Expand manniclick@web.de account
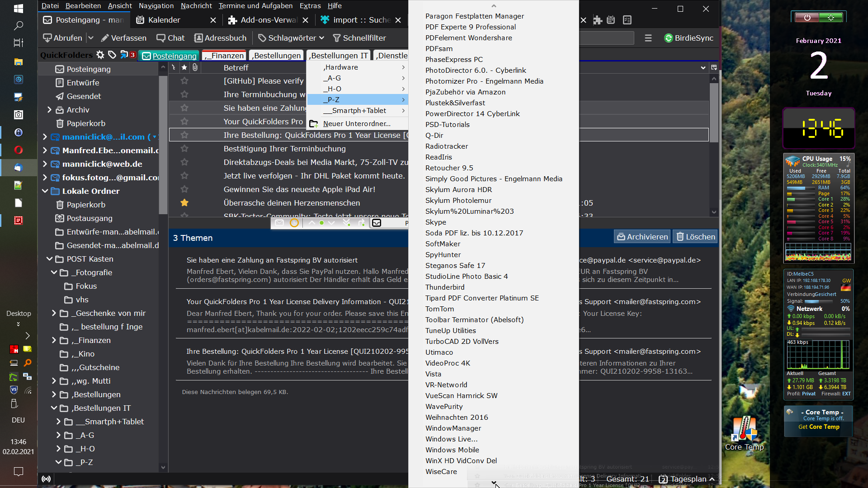 point(45,164)
